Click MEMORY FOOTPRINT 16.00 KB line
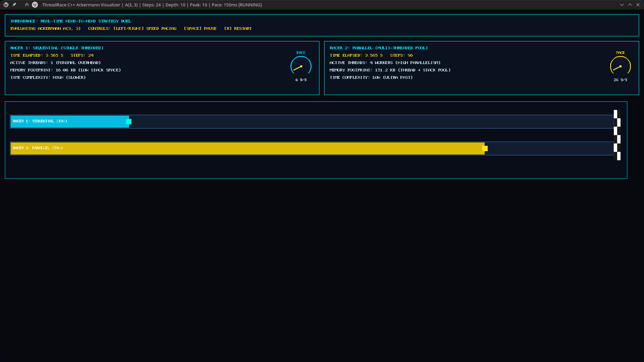Screen dimensions: 644x362 pos(66,70)
